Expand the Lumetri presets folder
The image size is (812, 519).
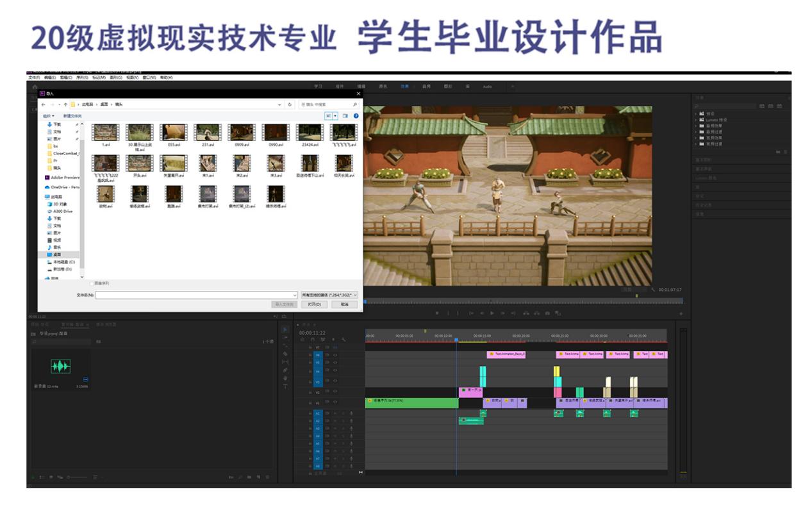pos(695,120)
